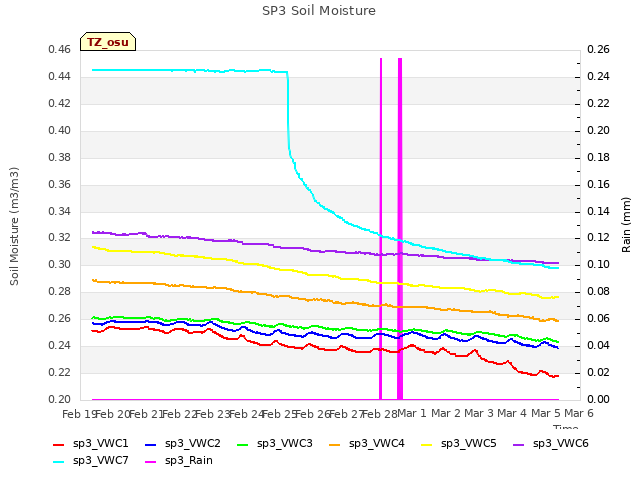Click the sp3_VWC6 legend label
The image size is (640, 480).
tap(560, 443)
